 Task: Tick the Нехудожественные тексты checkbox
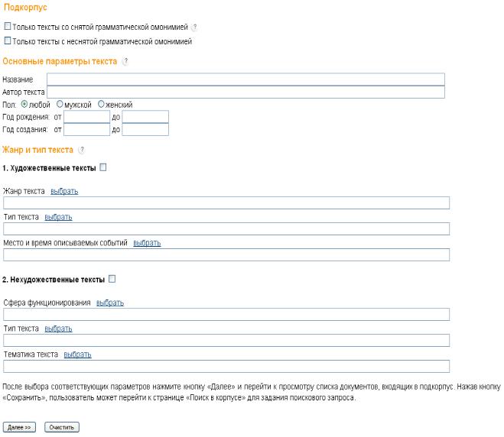tap(112, 279)
